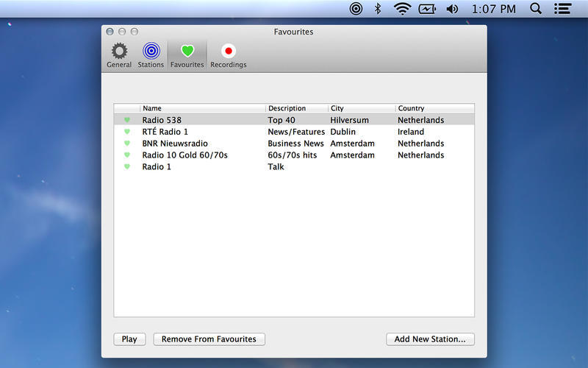Sort list by Description column header
588x368 pixels.
[x=297, y=108]
